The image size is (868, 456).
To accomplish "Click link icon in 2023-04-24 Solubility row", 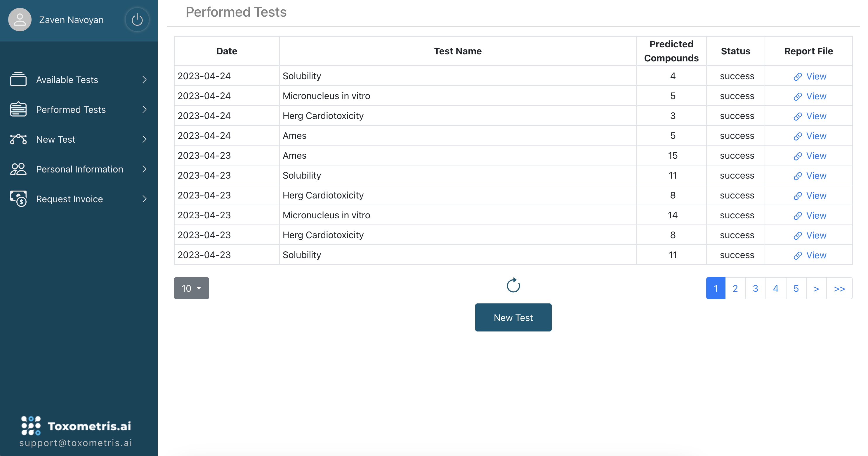I will [x=798, y=77].
